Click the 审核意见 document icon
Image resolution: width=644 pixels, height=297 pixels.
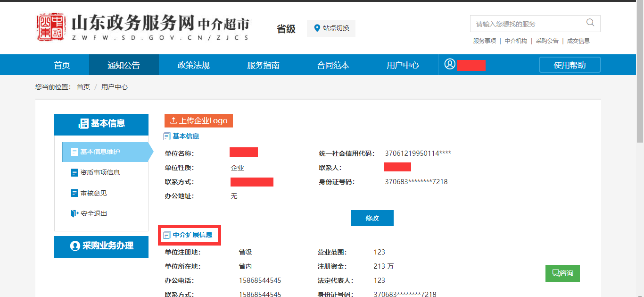point(74,193)
